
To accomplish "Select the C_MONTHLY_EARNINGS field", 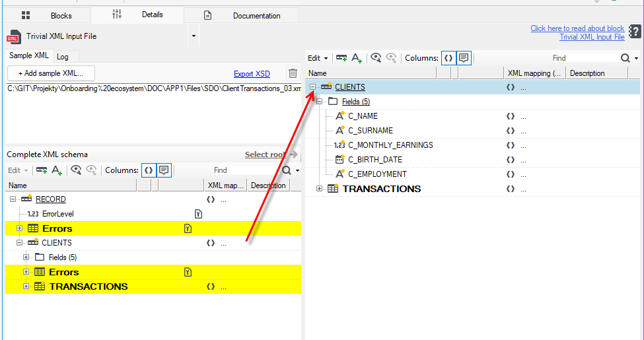I will pyautogui.click(x=390, y=145).
